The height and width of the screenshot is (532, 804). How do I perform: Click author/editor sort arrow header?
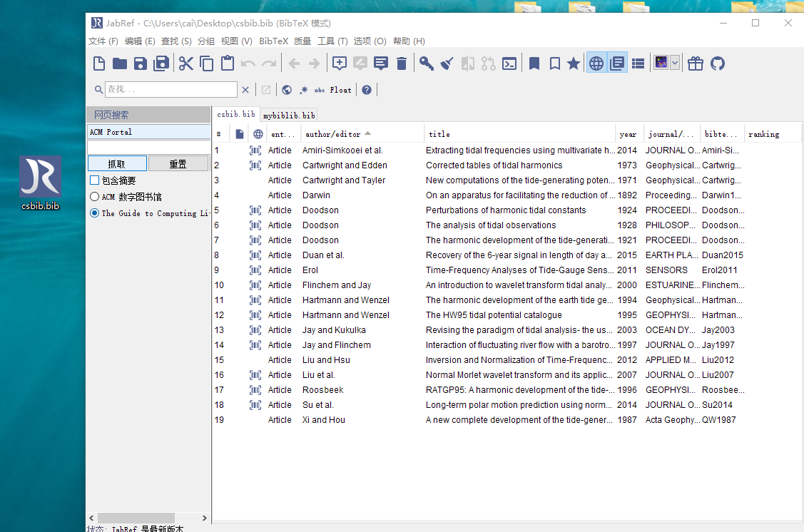click(367, 134)
